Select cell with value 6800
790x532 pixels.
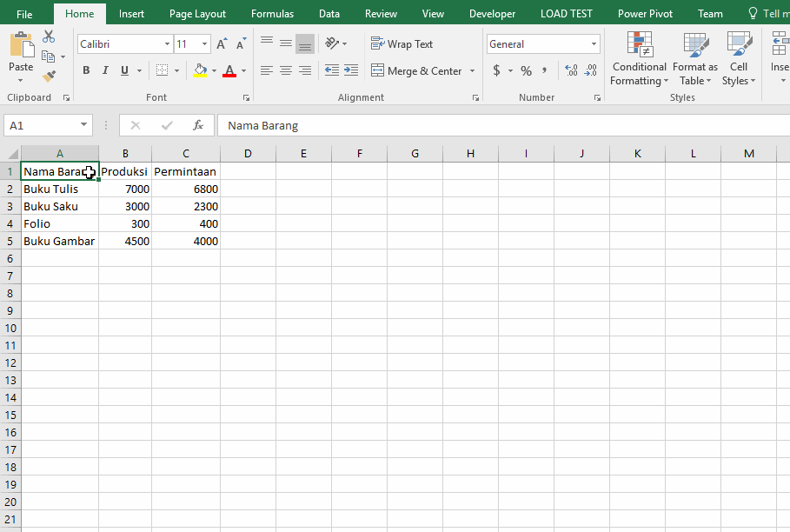pyautogui.click(x=186, y=189)
